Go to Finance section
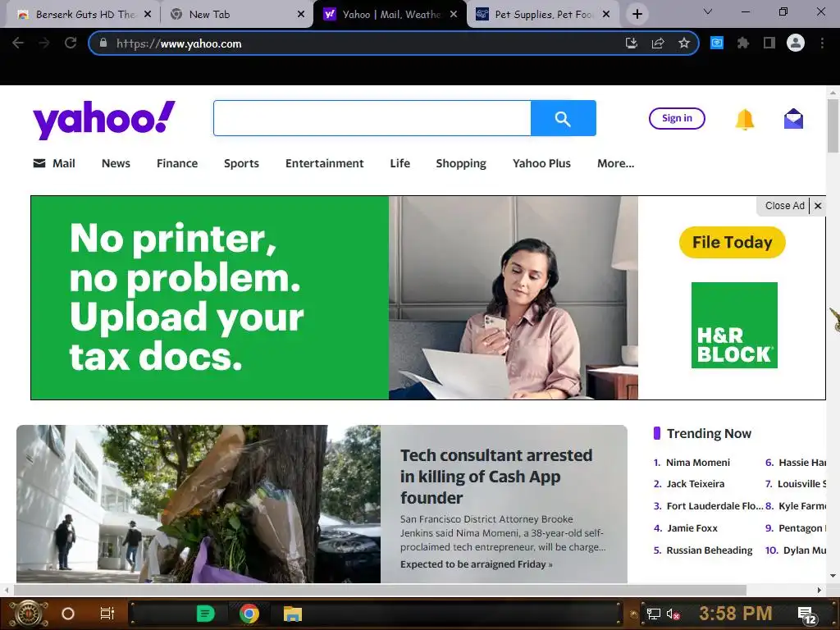840x630 pixels. [x=177, y=163]
